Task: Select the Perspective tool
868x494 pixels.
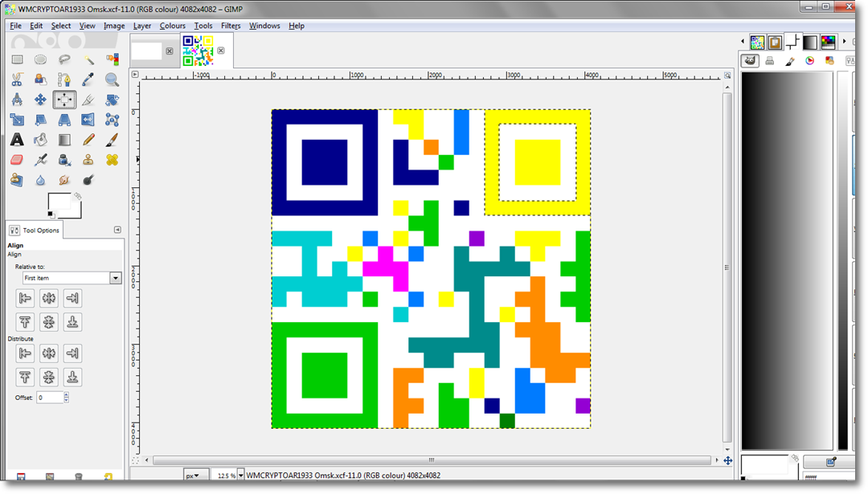Action: pos(64,120)
